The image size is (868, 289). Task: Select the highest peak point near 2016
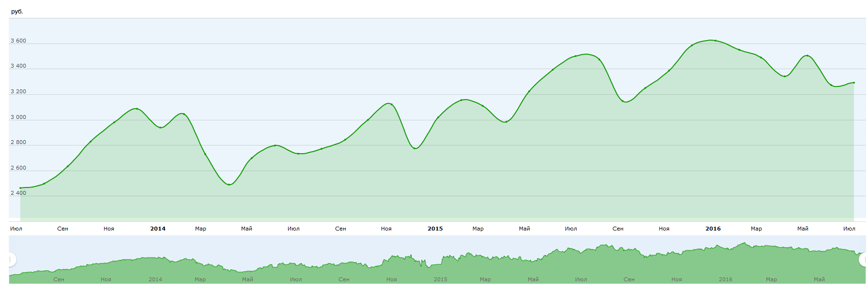coord(716,41)
